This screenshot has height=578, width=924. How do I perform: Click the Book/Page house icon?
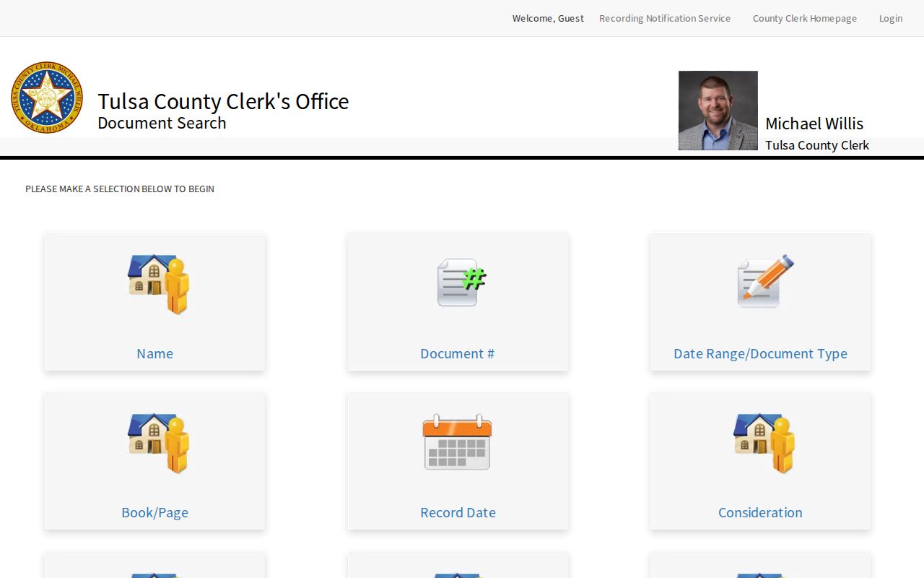[x=158, y=443]
